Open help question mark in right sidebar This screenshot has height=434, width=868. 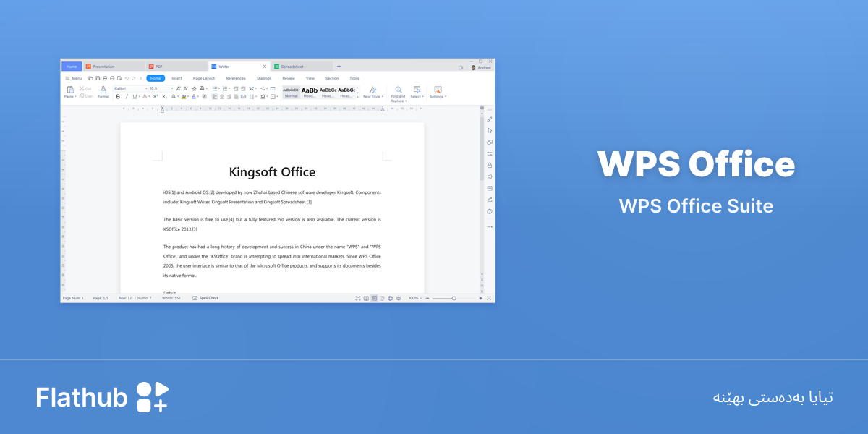490,211
